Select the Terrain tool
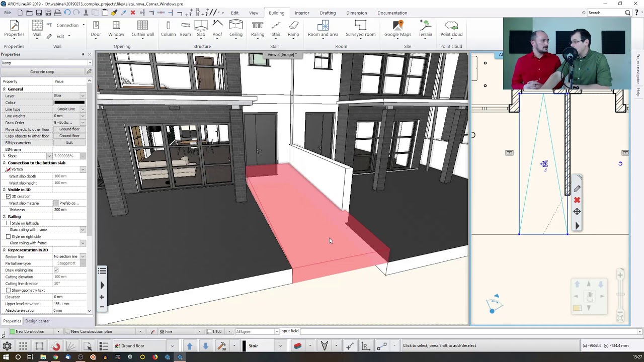This screenshot has height=362, width=644. tap(425, 29)
